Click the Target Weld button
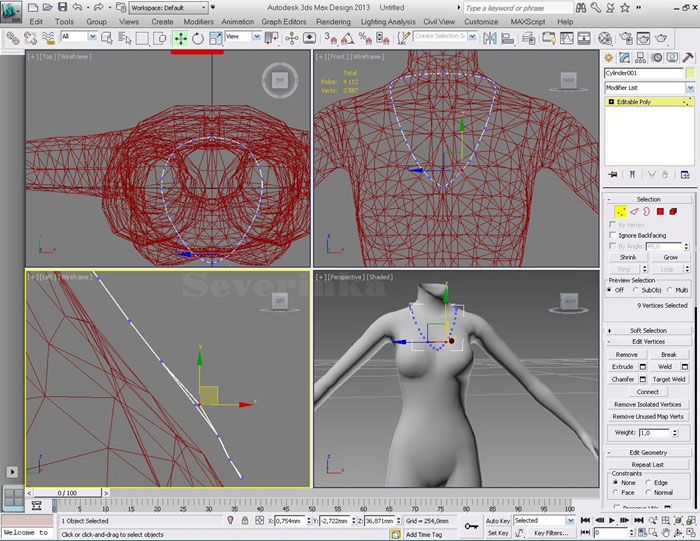Screen dimensions: 700x541 [669, 379]
